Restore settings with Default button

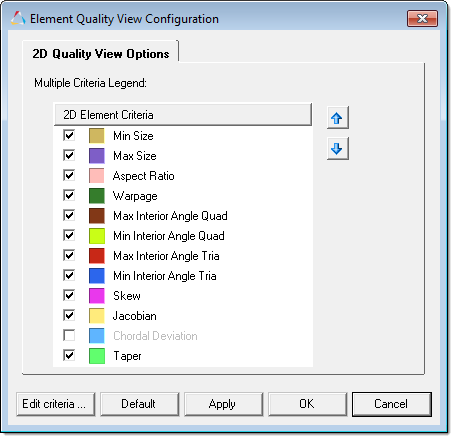[x=139, y=404]
